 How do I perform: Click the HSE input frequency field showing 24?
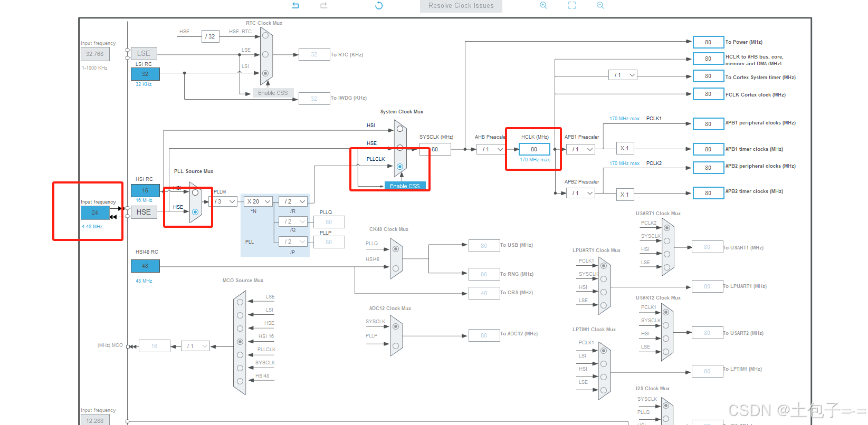(x=95, y=213)
